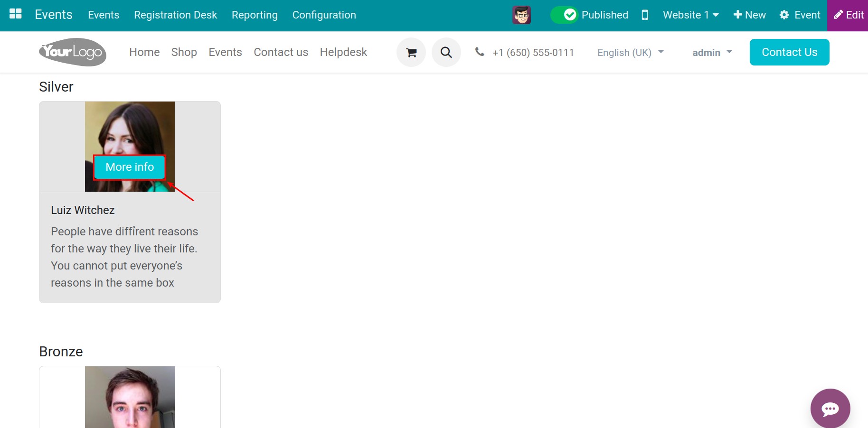The width and height of the screenshot is (868, 428).
Task: Open the website Events nav link
Action: 225,52
